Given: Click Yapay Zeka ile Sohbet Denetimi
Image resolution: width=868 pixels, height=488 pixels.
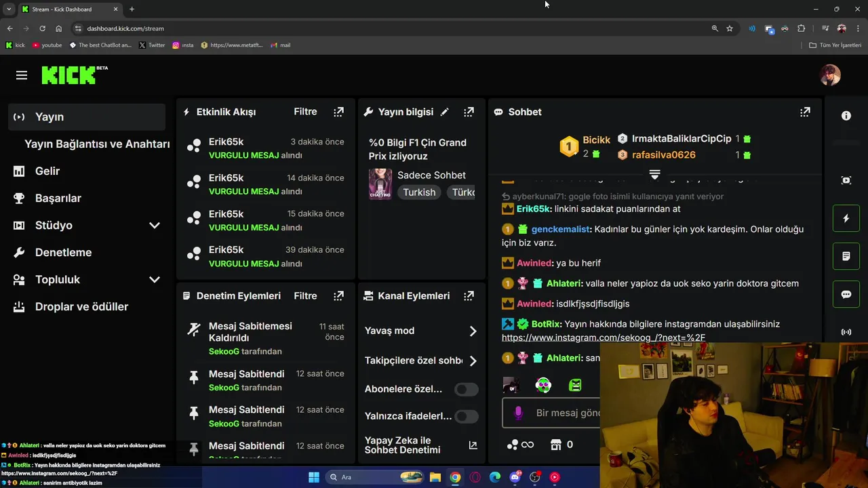Looking at the screenshot, I should pyautogui.click(x=402, y=445).
